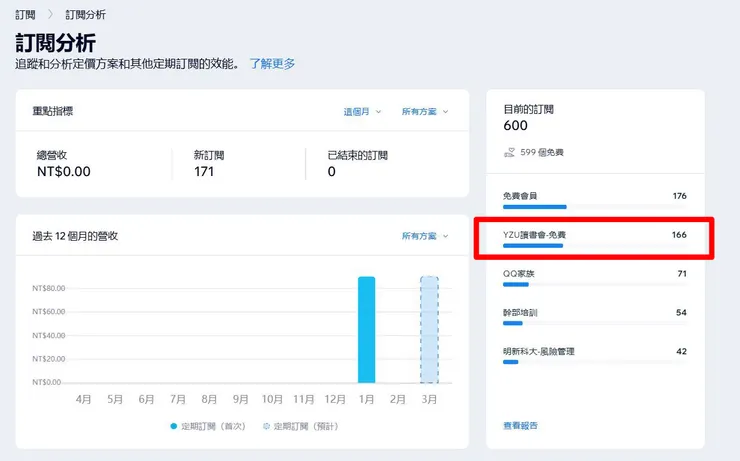Click the 新訂閱 171 metric
The width and height of the screenshot is (740, 461).
click(209, 164)
